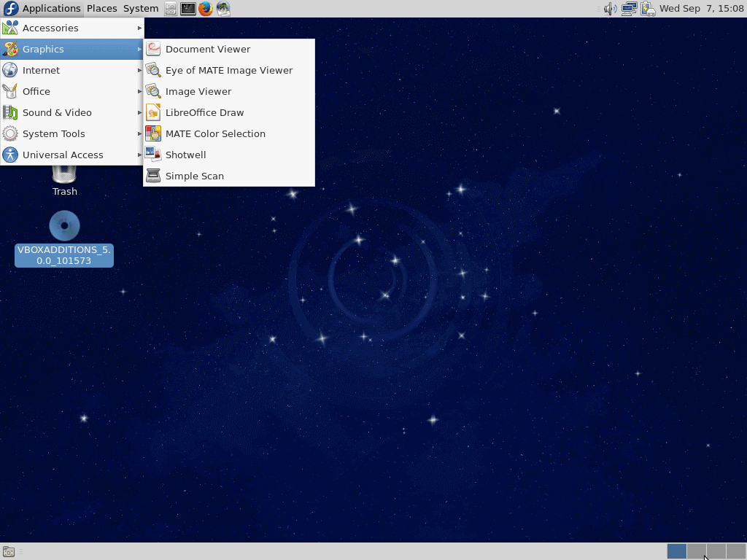Open the terminal launcher in the panel
Image resolution: width=747 pixels, height=560 pixels.
click(x=188, y=9)
